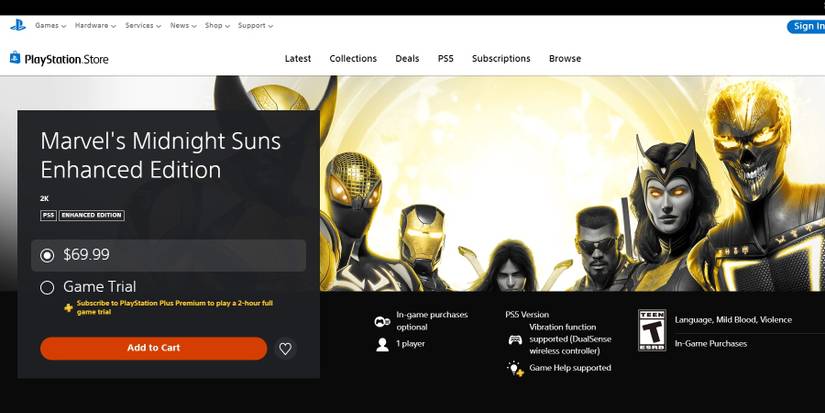This screenshot has height=413, width=825.
Task: Click 'Language, Mild Blood, Violence' rating text
Action: click(x=733, y=320)
